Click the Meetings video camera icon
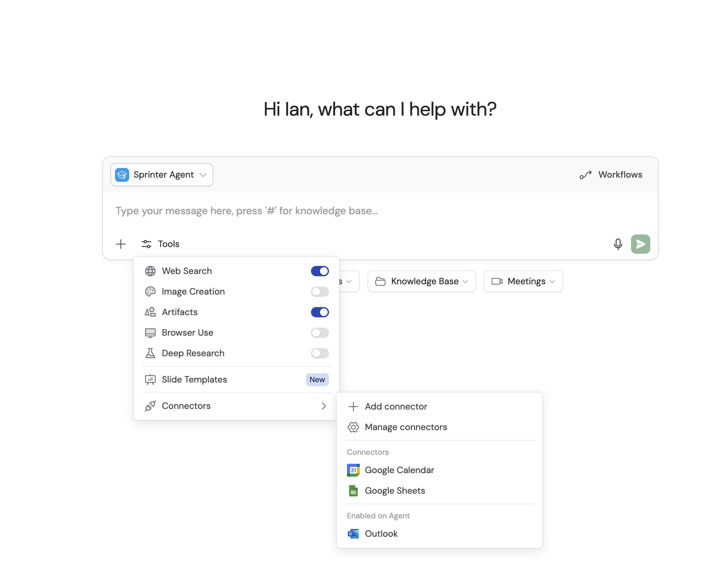This screenshot has width=728, height=582. [x=497, y=281]
